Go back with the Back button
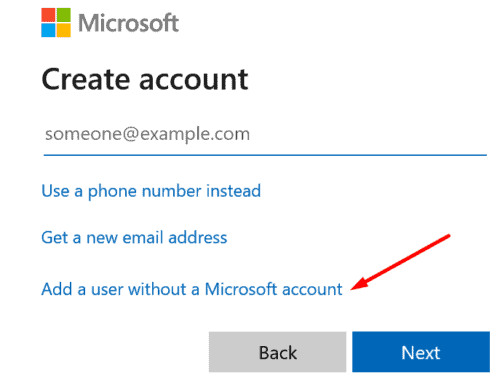The height and width of the screenshot is (381, 500). point(277,352)
